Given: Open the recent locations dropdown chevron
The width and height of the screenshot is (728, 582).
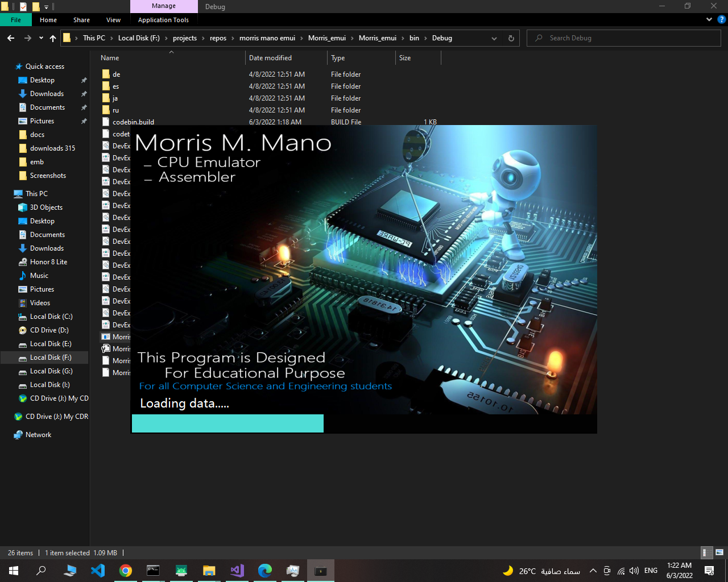Looking at the screenshot, I should (x=40, y=38).
